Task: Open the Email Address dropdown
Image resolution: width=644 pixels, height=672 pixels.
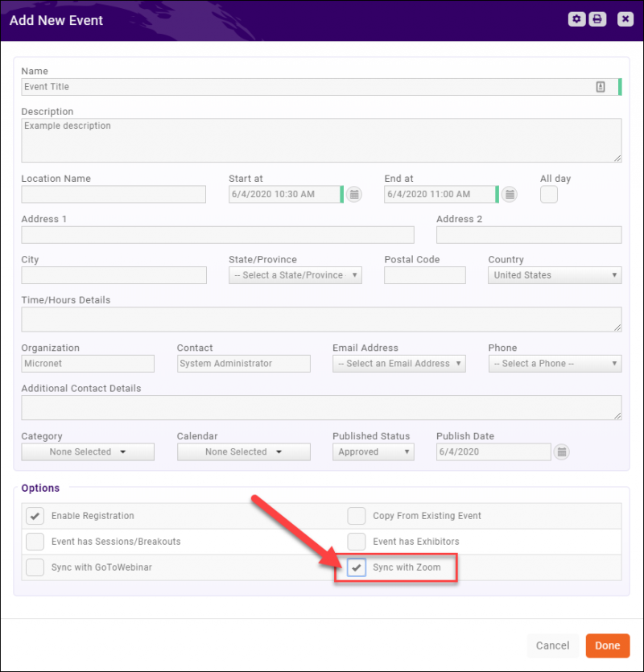Action: tap(398, 363)
